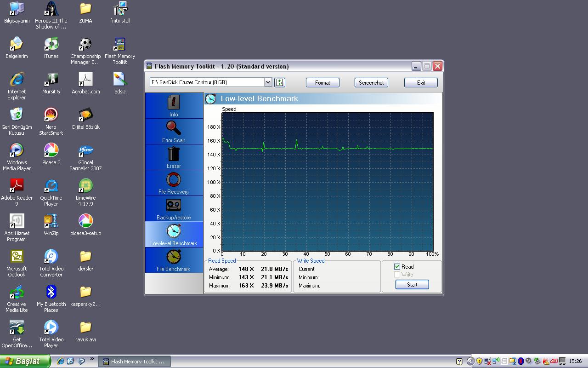Click the minimum read speed 21.1 MB/s

pyautogui.click(x=275, y=277)
